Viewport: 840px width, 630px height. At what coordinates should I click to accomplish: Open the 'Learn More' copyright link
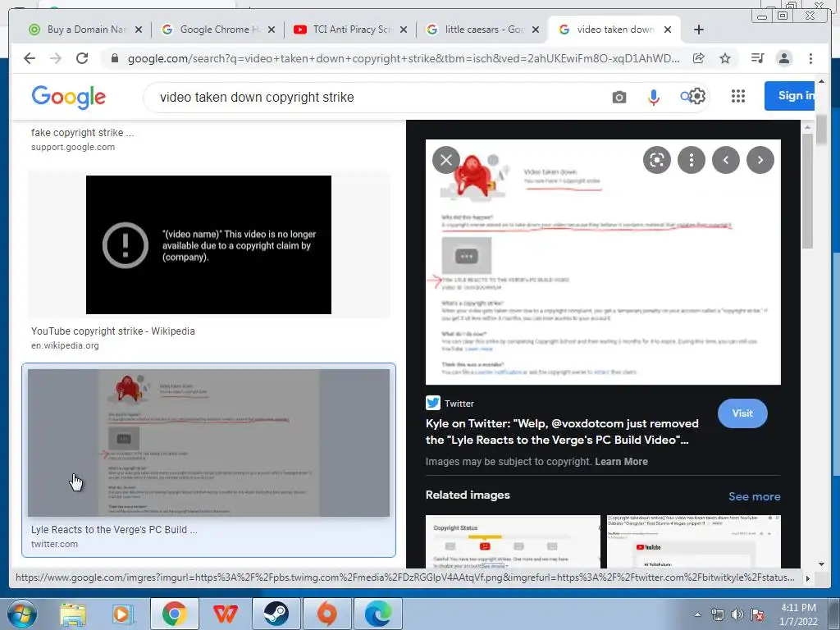[x=622, y=462]
